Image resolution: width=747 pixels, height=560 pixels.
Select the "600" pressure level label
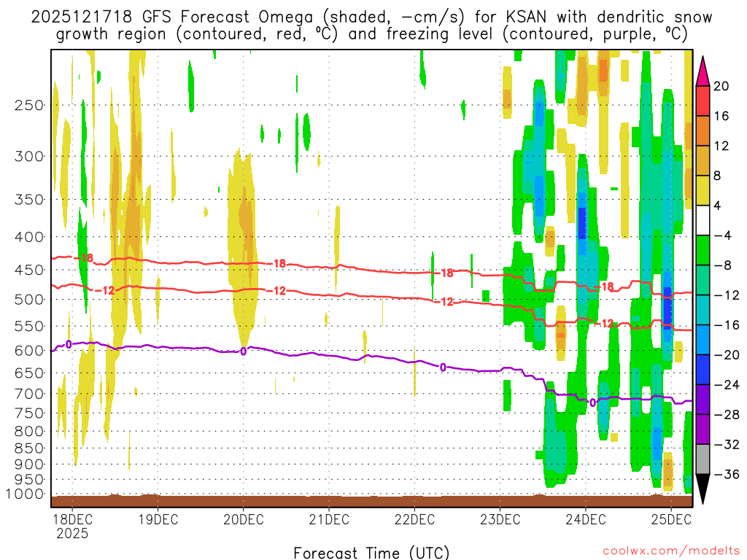(x=29, y=351)
